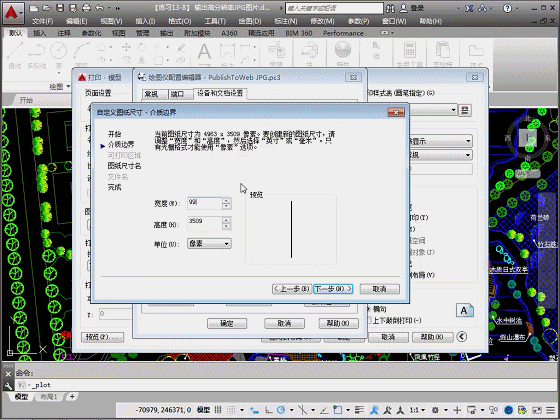Open the units dropdown showing 像素
This screenshot has height=420, width=560.
tap(209, 244)
